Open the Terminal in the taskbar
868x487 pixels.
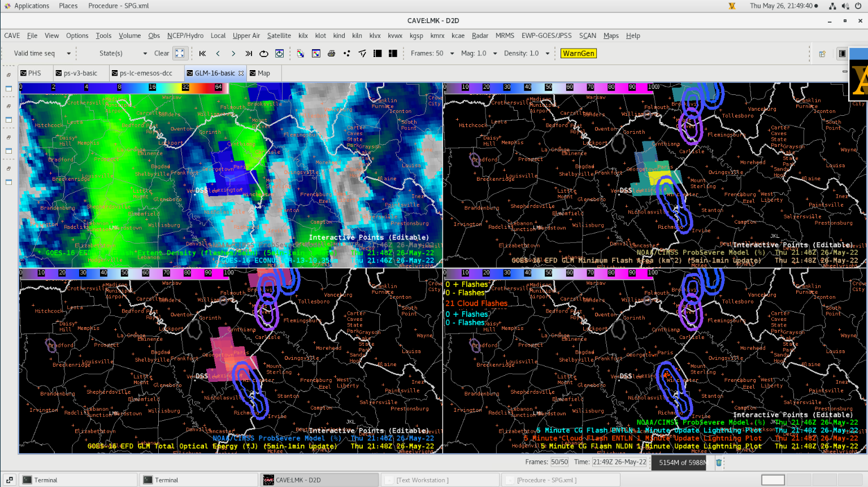point(46,480)
